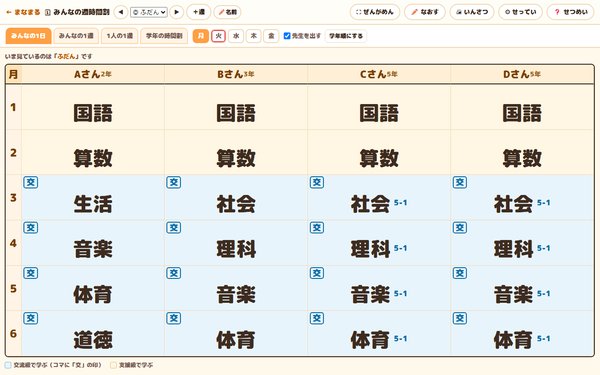Image resolution: width=600 pixels, height=375 pixels.
Task: Click the period 1 row number
Action: [13, 108]
